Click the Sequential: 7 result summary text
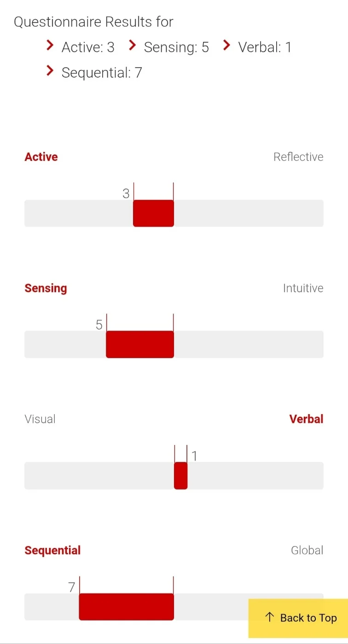 [102, 73]
